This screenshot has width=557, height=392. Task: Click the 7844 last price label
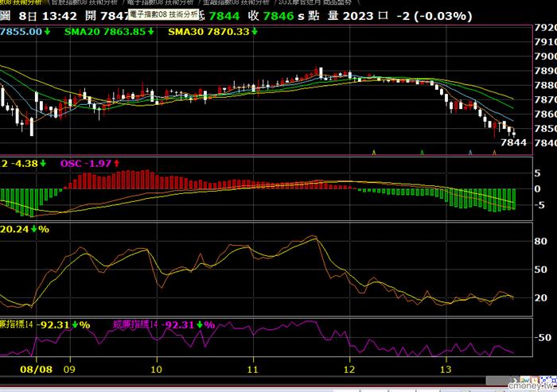513,142
